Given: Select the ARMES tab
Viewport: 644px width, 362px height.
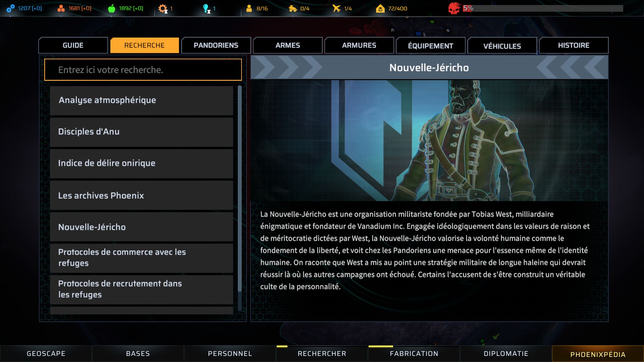Looking at the screenshot, I should pyautogui.click(x=288, y=45).
